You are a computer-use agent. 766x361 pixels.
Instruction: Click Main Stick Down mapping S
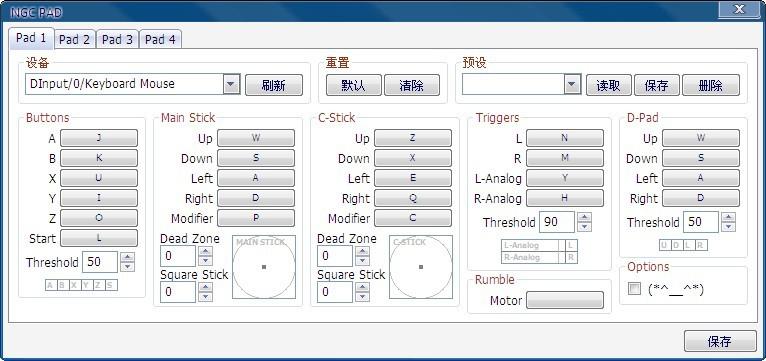256,158
